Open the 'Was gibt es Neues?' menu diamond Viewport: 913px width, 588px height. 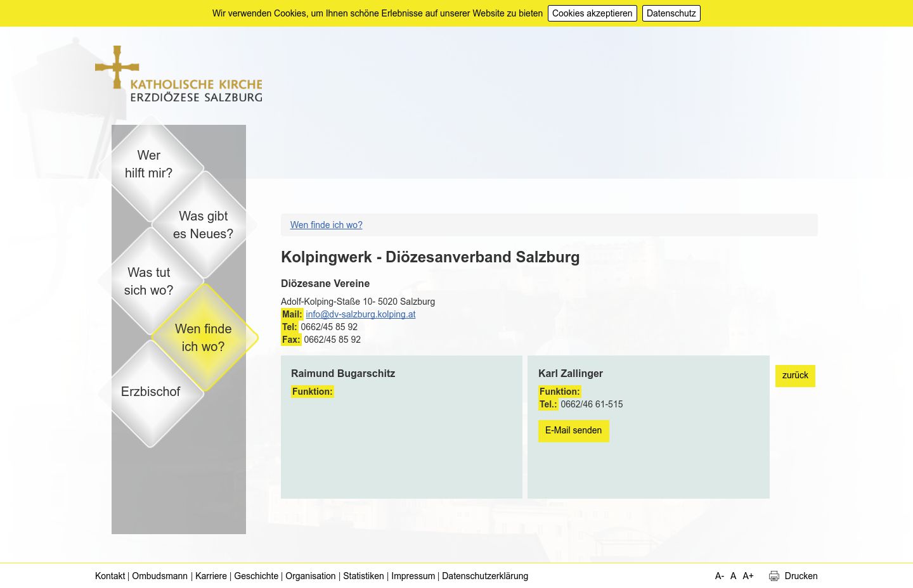pos(204,225)
